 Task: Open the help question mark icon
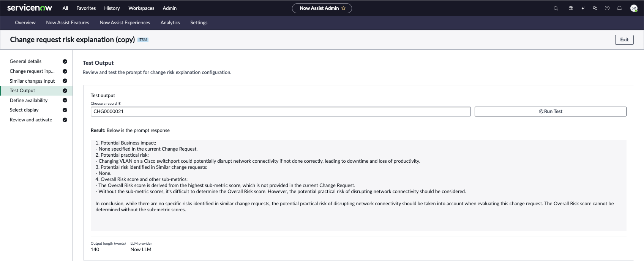(x=607, y=8)
